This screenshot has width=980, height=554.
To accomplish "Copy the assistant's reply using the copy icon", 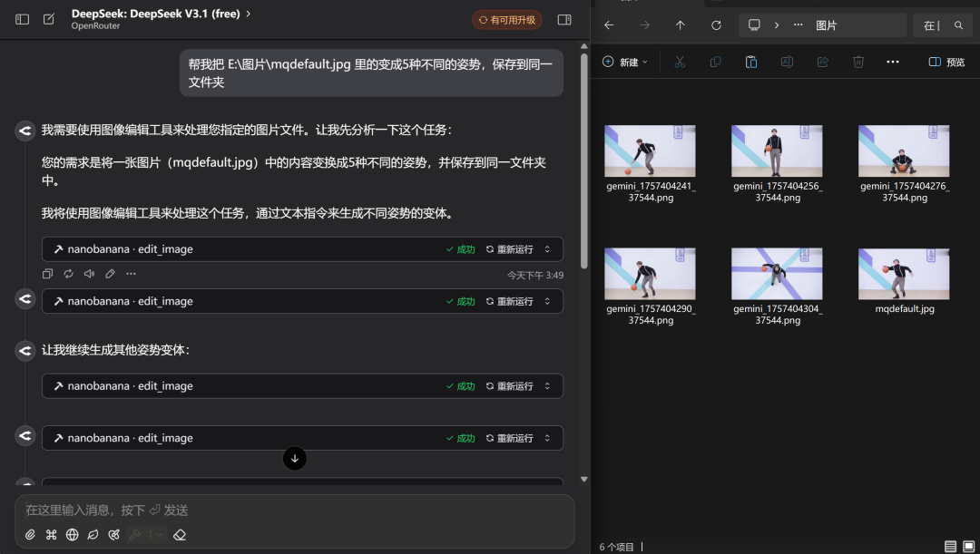I will pyautogui.click(x=47, y=274).
